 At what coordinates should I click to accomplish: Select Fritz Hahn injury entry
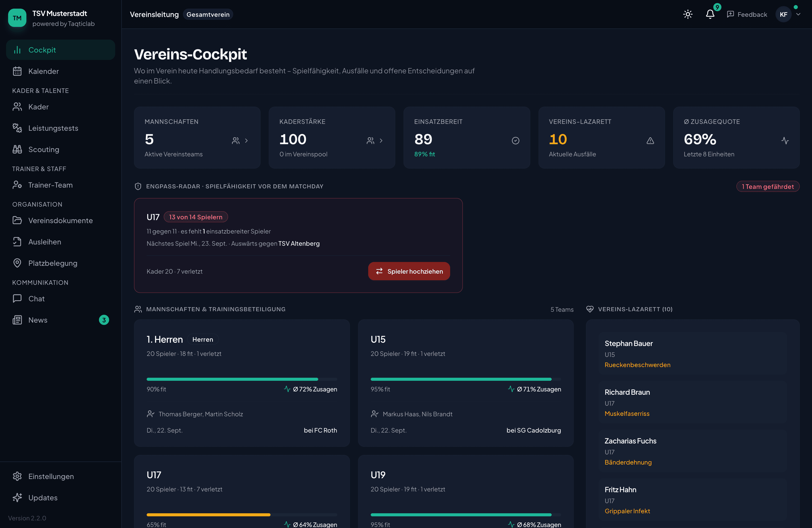click(692, 500)
